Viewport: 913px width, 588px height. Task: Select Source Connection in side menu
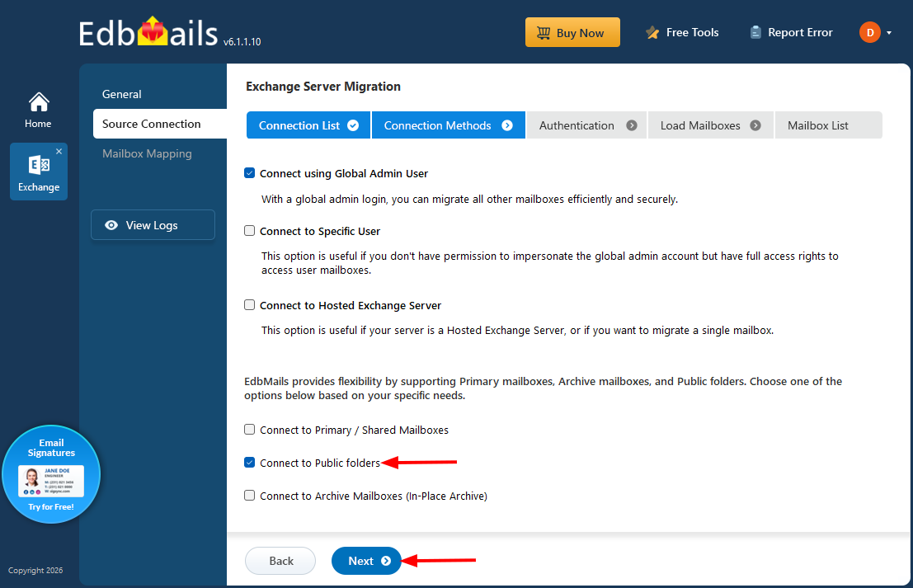[159, 124]
